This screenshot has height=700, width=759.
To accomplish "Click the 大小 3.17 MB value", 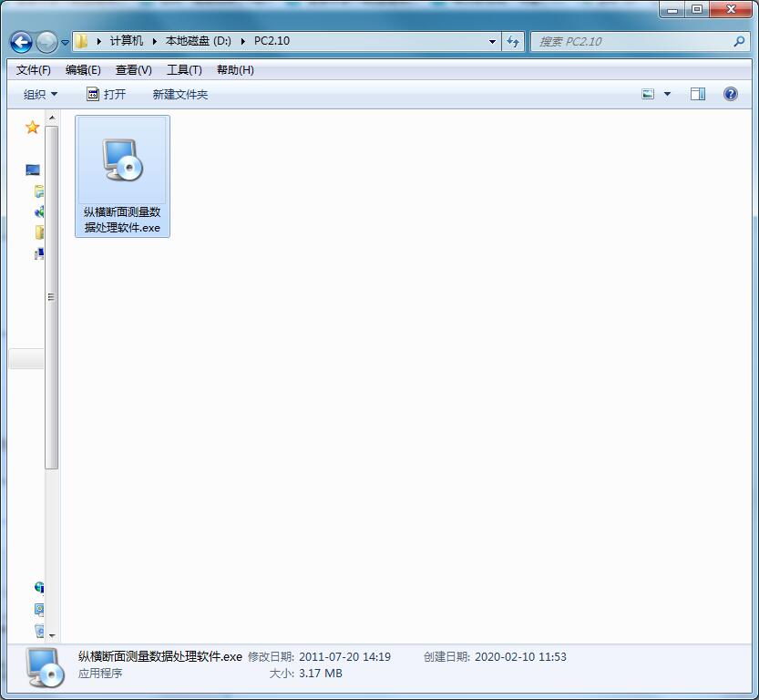I will (321, 673).
